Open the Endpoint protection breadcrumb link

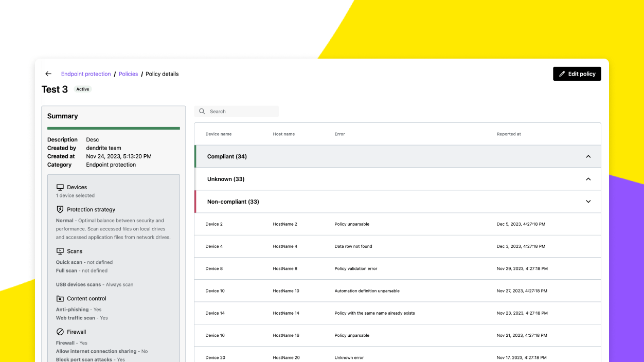(86, 74)
